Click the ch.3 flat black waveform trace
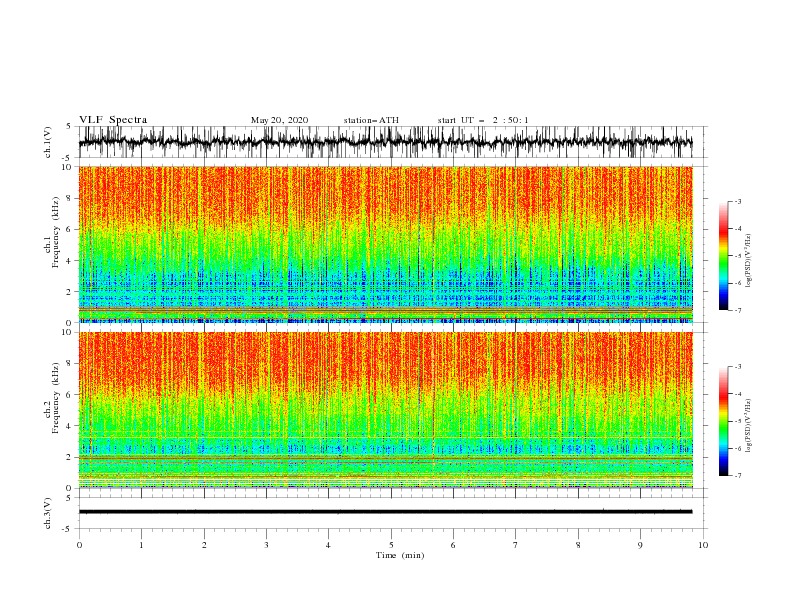 tap(385, 512)
